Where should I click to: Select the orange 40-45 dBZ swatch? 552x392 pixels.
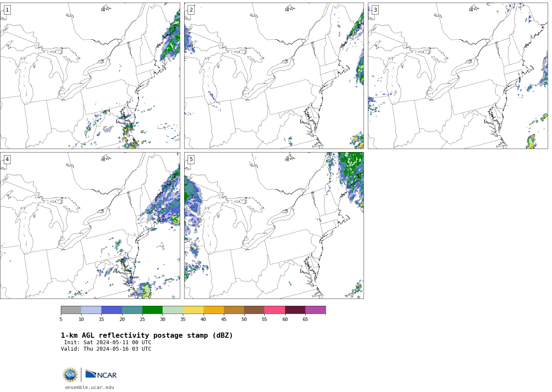[213, 310]
